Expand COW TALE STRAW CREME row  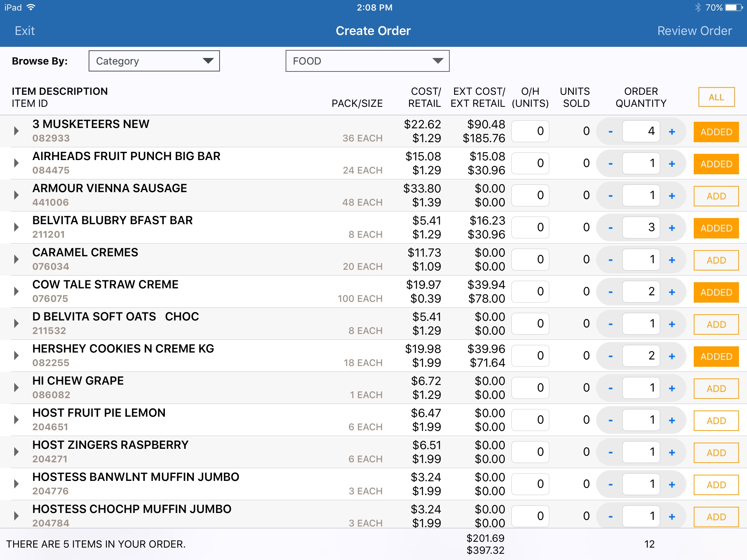(x=16, y=291)
